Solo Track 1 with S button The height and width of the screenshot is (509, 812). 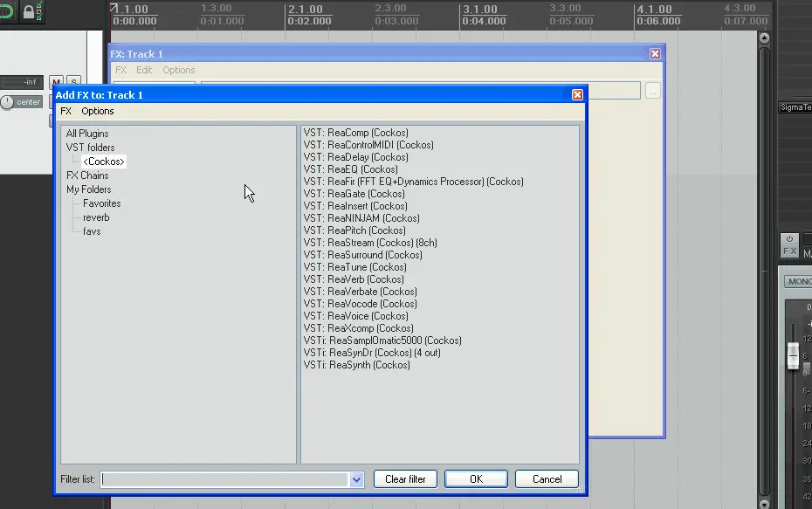tap(73, 82)
